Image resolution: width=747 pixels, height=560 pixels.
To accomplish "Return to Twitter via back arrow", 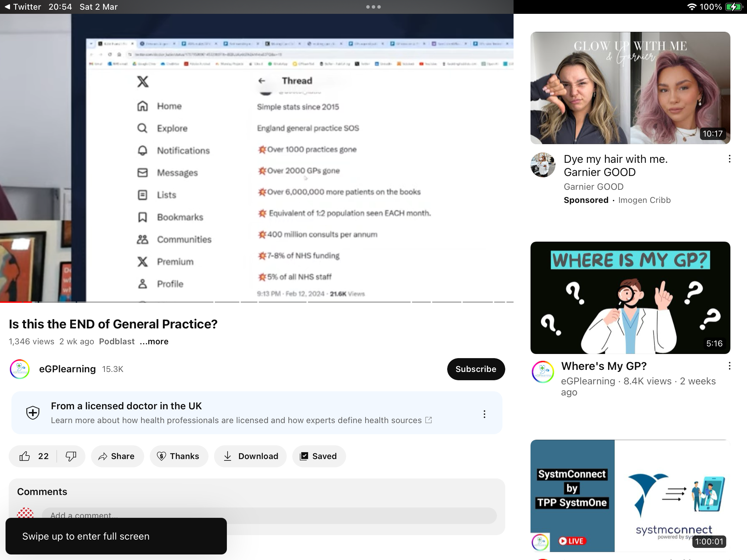I will tap(22, 7).
